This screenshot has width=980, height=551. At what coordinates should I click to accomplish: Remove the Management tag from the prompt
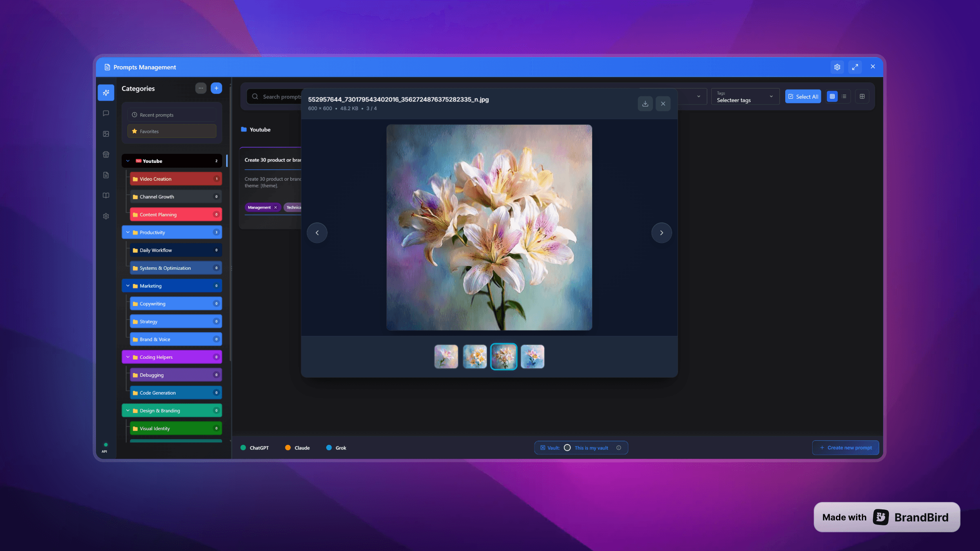(276, 207)
